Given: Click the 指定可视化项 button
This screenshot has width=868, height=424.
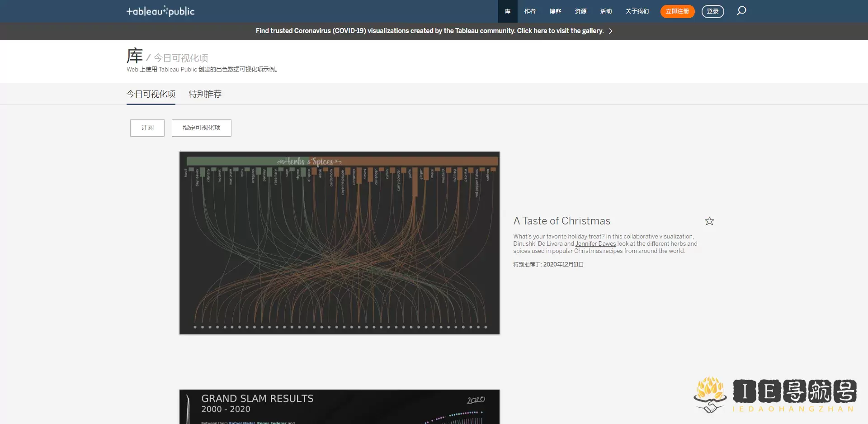Looking at the screenshot, I should click(201, 128).
